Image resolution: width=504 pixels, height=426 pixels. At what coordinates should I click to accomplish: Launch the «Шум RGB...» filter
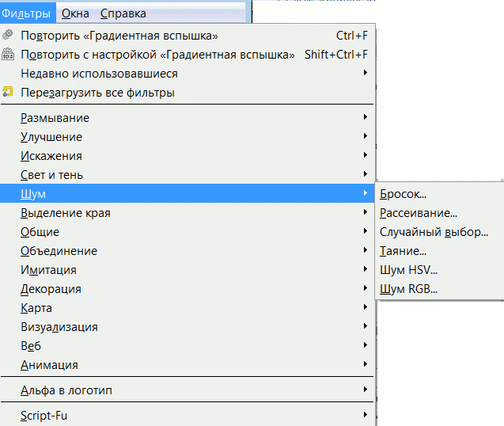pyautogui.click(x=408, y=289)
